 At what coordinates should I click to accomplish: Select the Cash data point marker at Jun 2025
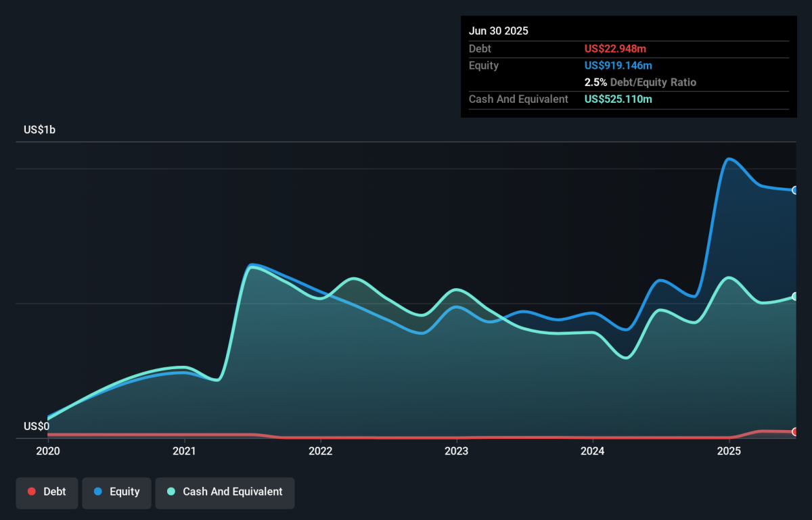click(x=795, y=297)
